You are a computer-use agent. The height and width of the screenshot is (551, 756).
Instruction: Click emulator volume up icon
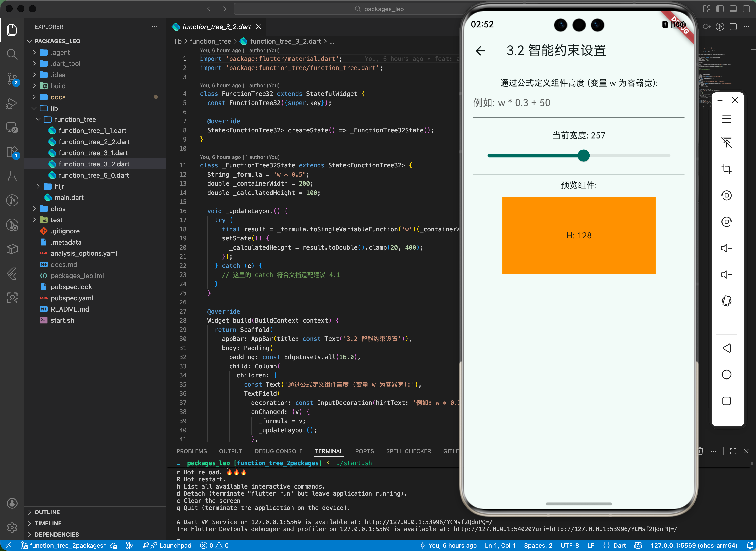726,248
